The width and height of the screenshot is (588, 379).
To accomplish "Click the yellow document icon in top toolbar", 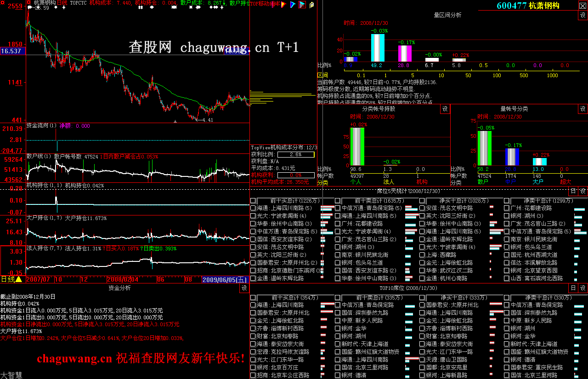I will click(x=312, y=5).
